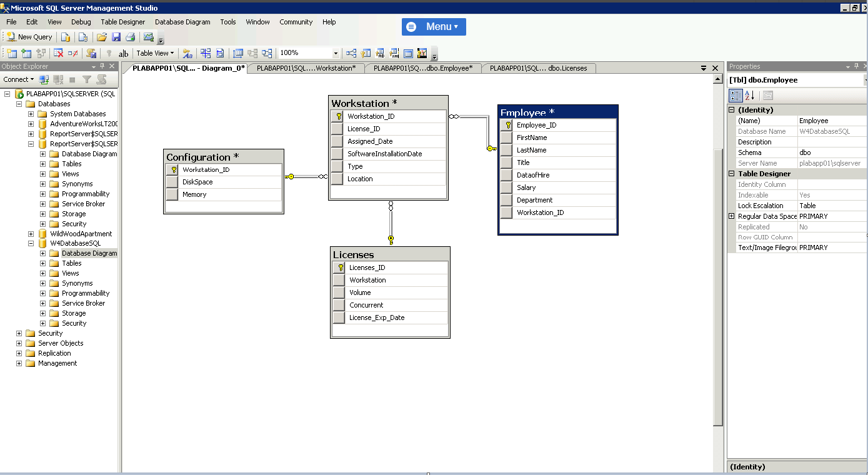Expand the WildWoodApartment database node
The width and height of the screenshot is (868, 475).
[x=31, y=234]
